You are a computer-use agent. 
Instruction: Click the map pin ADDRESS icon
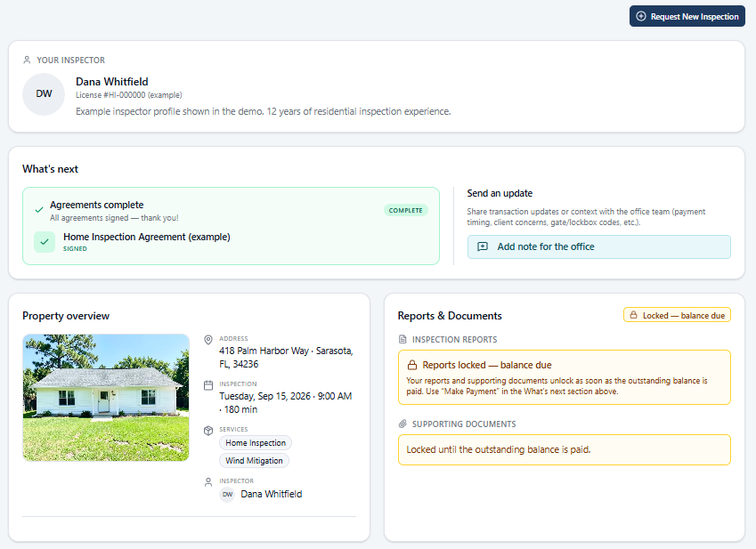pos(208,340)
